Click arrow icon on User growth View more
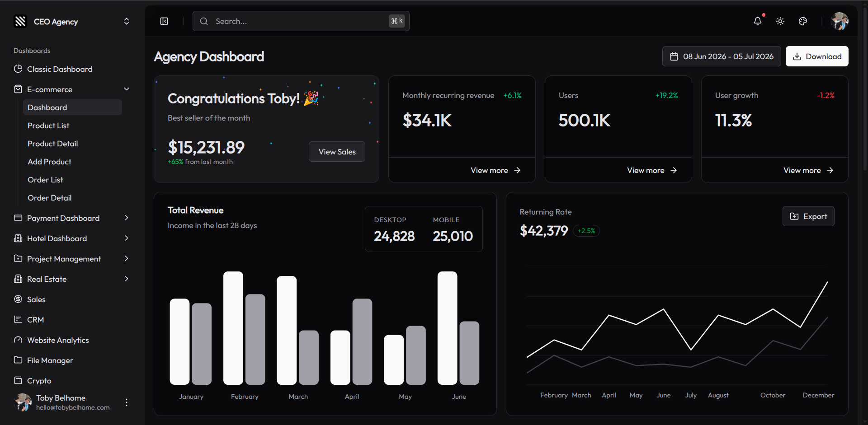This screenshot has height=425, width=868. click(830, 170)
